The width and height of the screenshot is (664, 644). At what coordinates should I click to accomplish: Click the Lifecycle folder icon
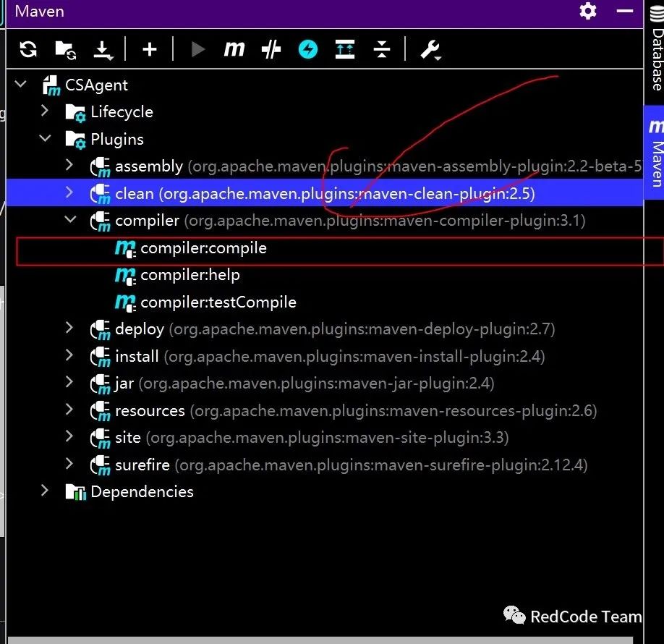coord(75,113)
